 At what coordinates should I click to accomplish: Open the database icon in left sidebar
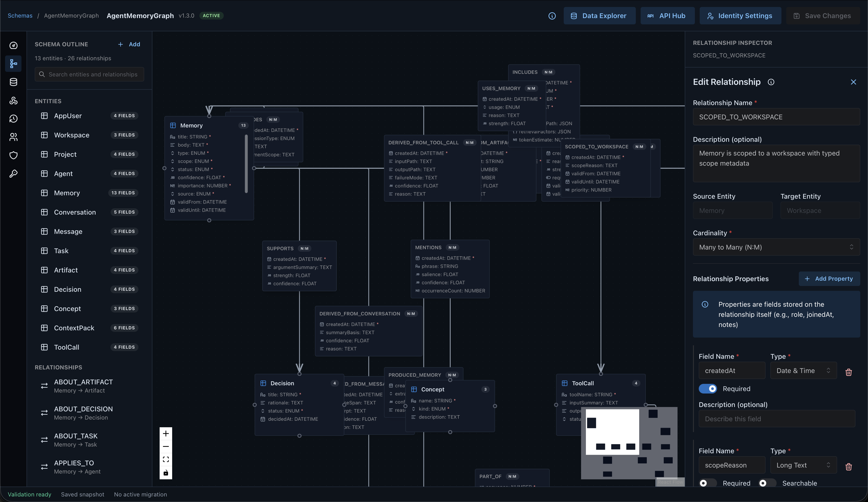(x=14, y=82)
